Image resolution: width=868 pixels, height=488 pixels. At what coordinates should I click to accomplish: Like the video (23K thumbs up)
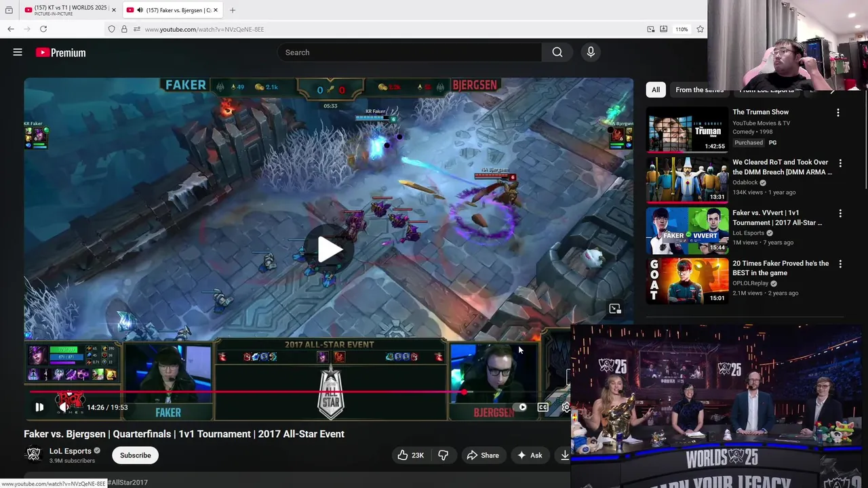click(x=410, y=455)
